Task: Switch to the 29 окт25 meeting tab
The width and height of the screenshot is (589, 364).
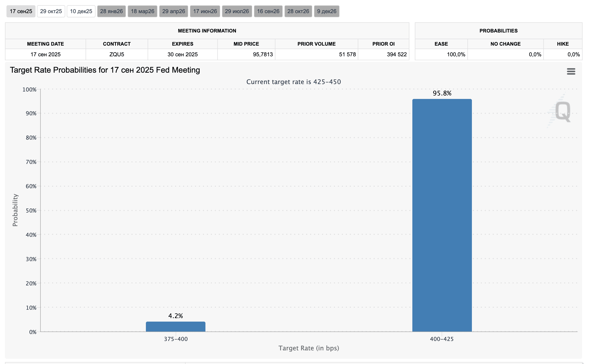Action: [51, 11]
